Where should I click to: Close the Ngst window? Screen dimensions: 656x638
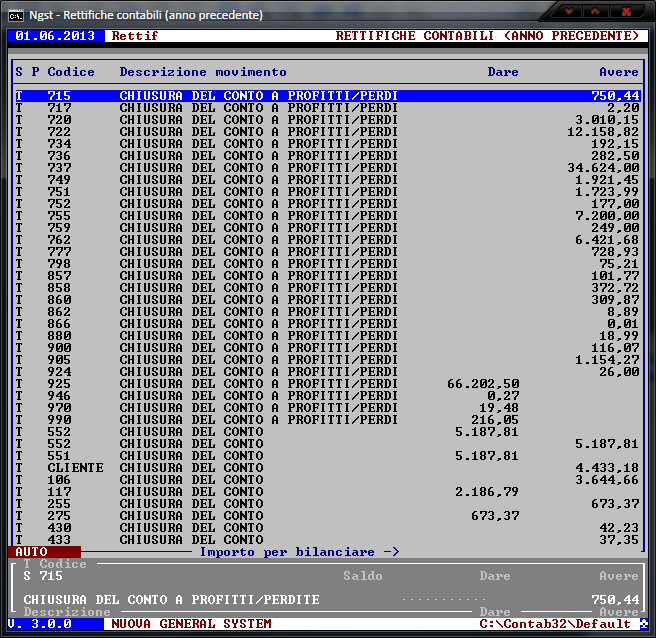click(627, 12)
